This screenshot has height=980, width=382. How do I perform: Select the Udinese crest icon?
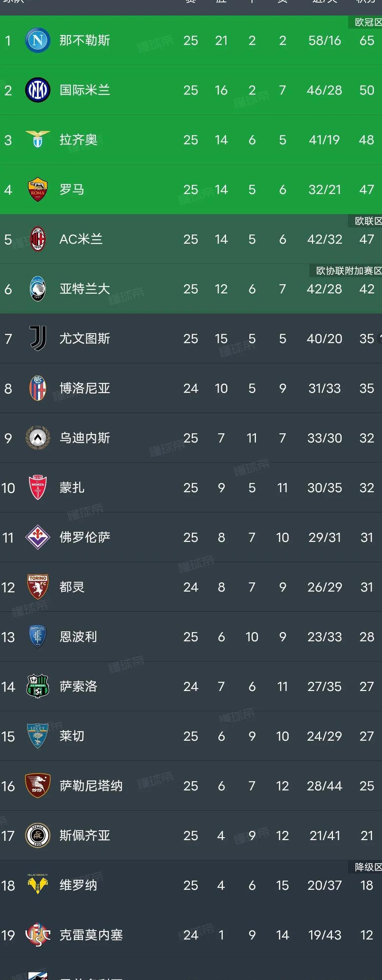38,438
